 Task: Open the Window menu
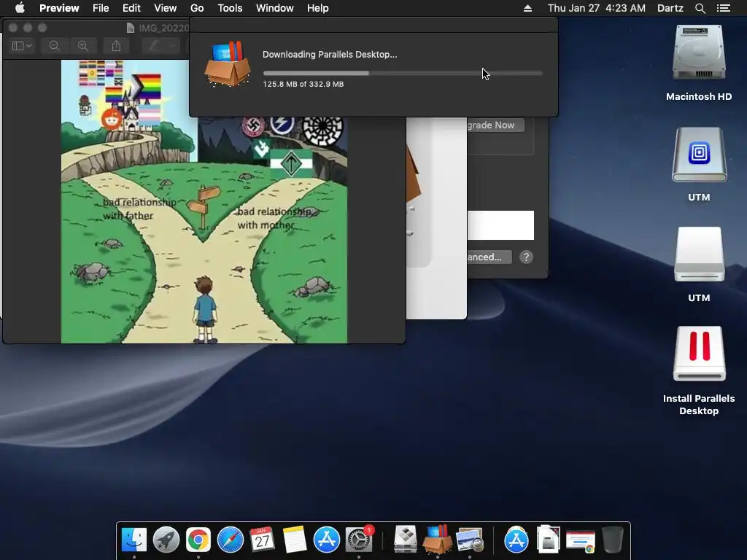coord(275,8)
